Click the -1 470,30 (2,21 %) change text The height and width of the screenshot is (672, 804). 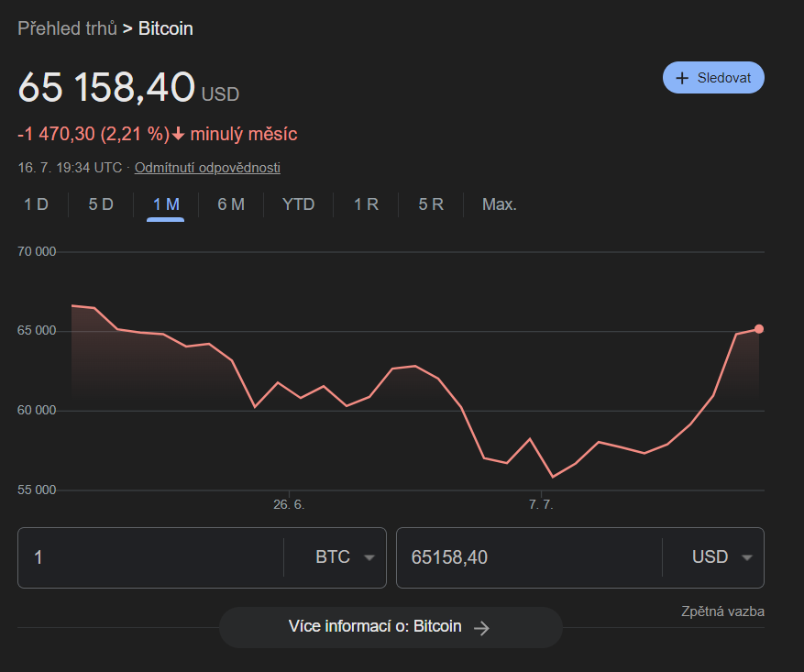pyautogui.click(x=94, y=134)
